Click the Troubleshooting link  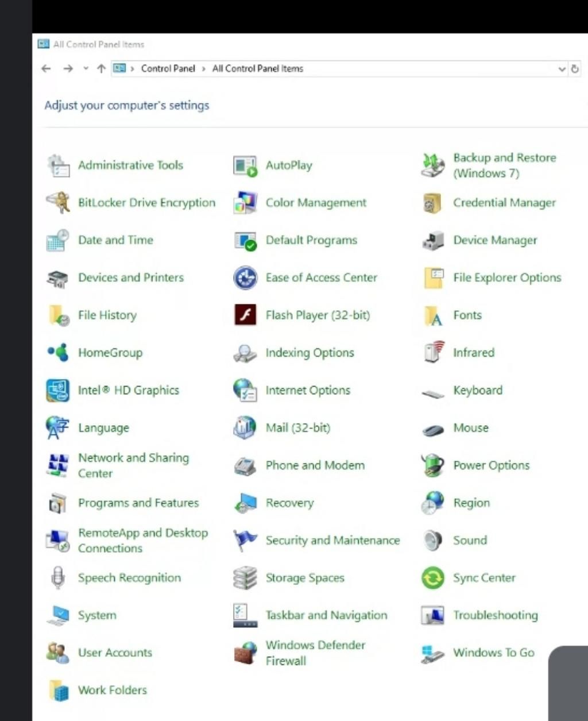tap(496, 615)
